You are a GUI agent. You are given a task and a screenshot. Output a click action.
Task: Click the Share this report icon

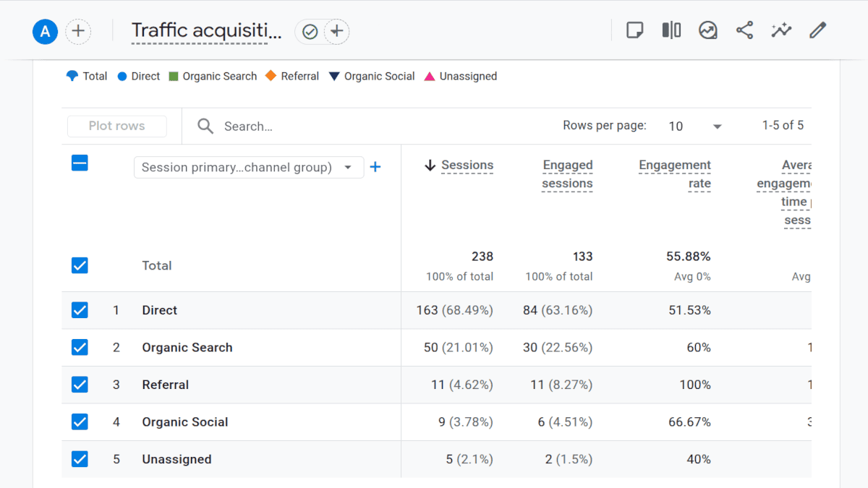[x=744, y=30]
